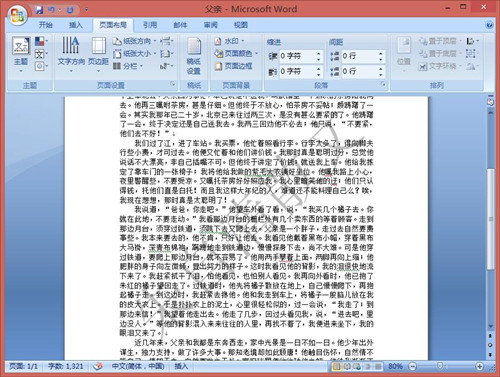Viewport: 500px width, 377px height.
Task: Click the align objects icon in 排列 group
Action: [472, 41]
